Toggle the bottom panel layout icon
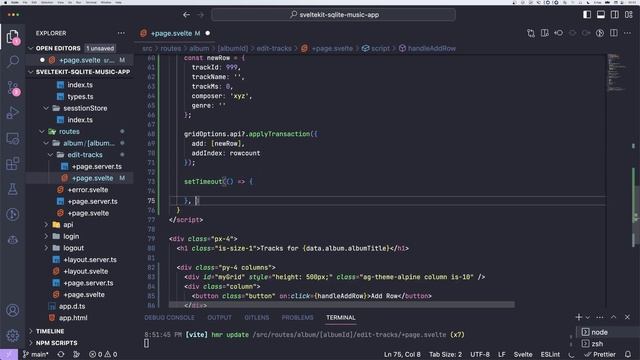640x360 pixels. pos(601,15)
